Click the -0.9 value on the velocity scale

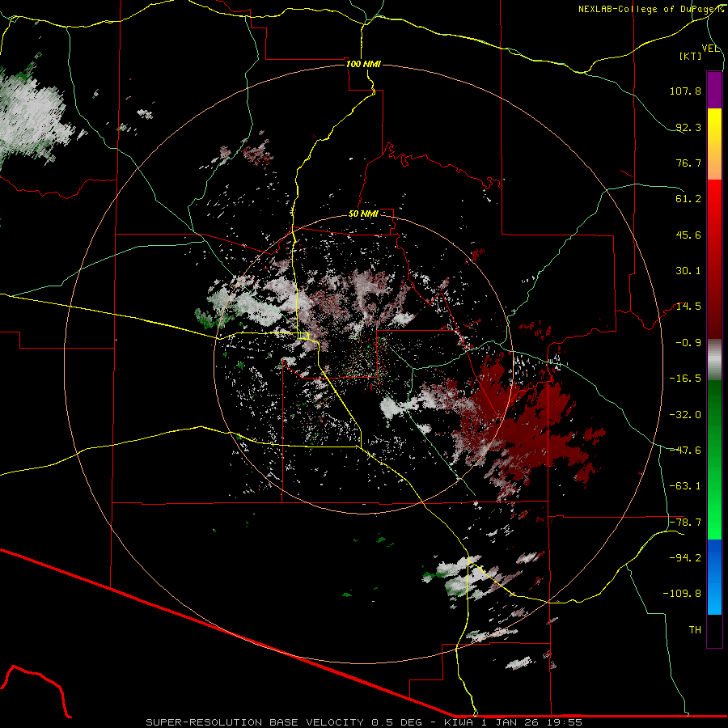688,343
